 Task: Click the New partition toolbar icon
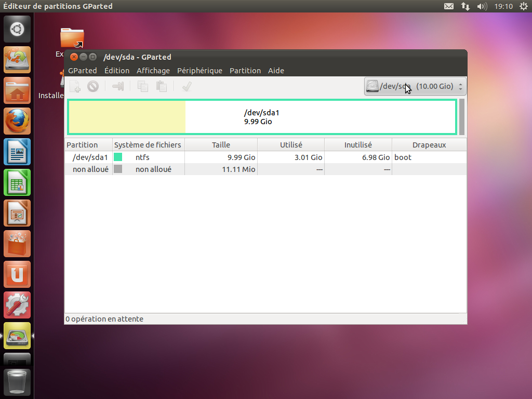pyautogui.click(x=75, y=87)
